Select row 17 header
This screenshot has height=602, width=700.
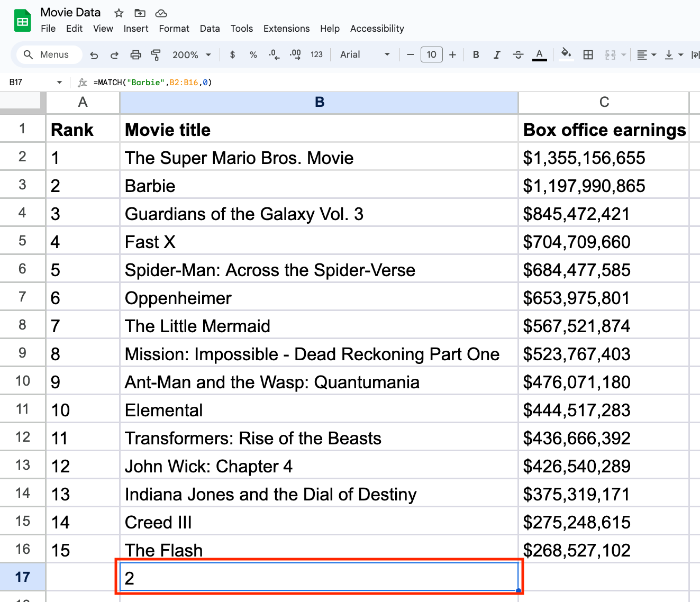click(22, 577)
